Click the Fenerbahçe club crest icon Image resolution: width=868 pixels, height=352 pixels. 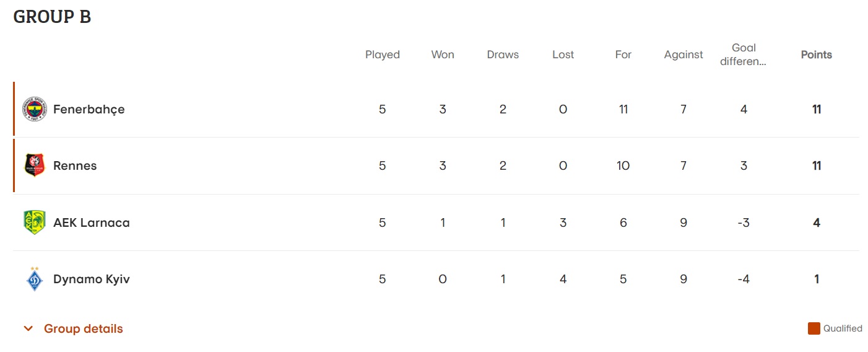[x=35, y=109]
